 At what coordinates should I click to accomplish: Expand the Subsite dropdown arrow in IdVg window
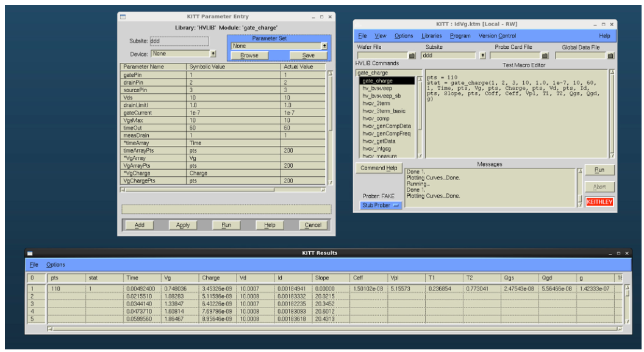point(483,56)
